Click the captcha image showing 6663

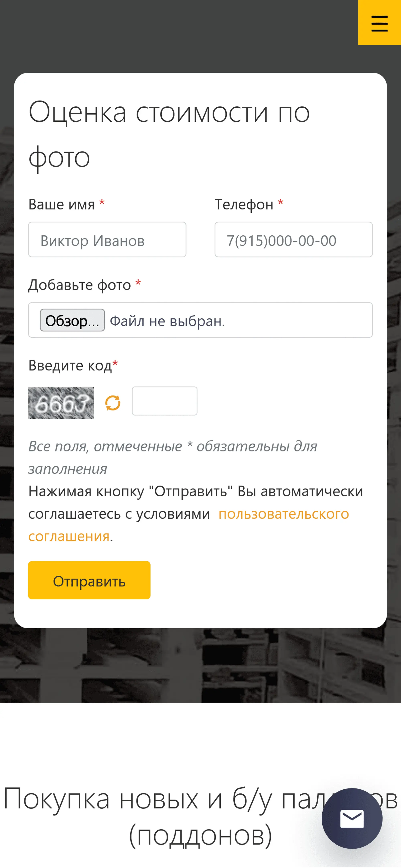click(61, 403)
